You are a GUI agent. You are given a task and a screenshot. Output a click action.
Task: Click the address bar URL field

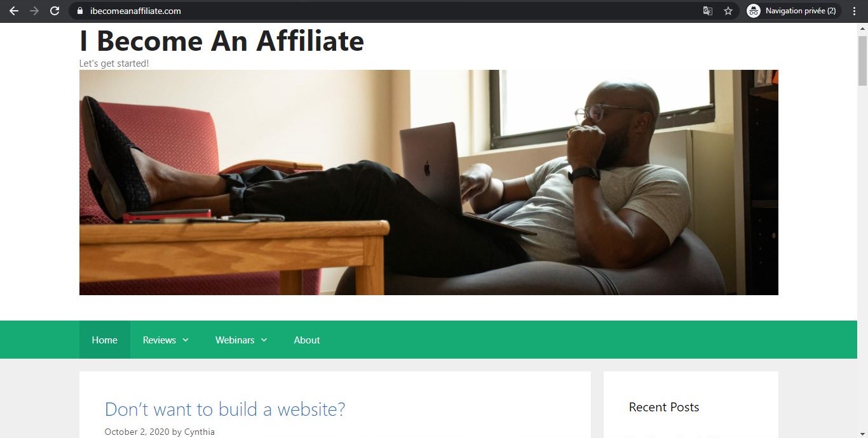(x=388, y=11)
